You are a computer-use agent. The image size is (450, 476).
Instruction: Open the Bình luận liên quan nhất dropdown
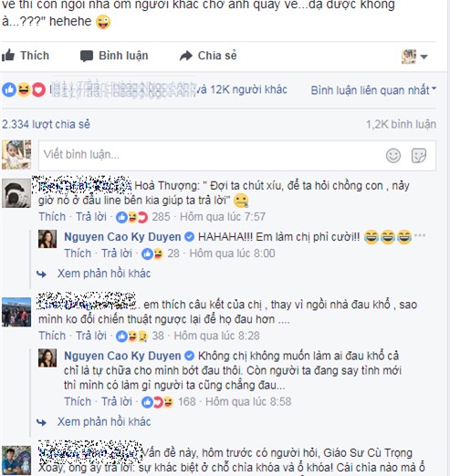pyautogui.click(x=373, y=90)
